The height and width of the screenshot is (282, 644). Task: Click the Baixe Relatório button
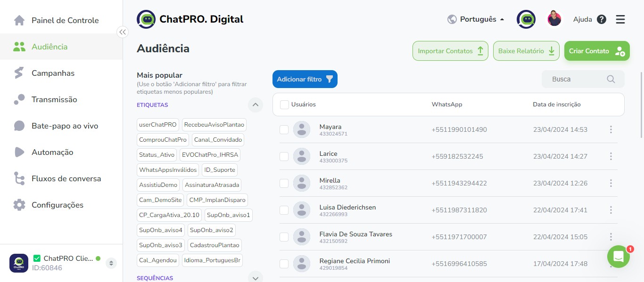(x=526, y=51)
